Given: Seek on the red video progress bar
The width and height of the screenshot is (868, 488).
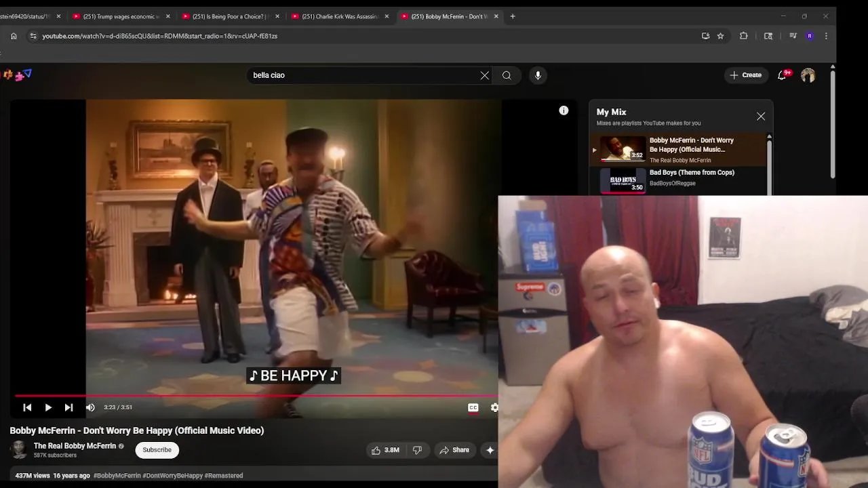Looking at the screenshot, I should click(256, 396).
